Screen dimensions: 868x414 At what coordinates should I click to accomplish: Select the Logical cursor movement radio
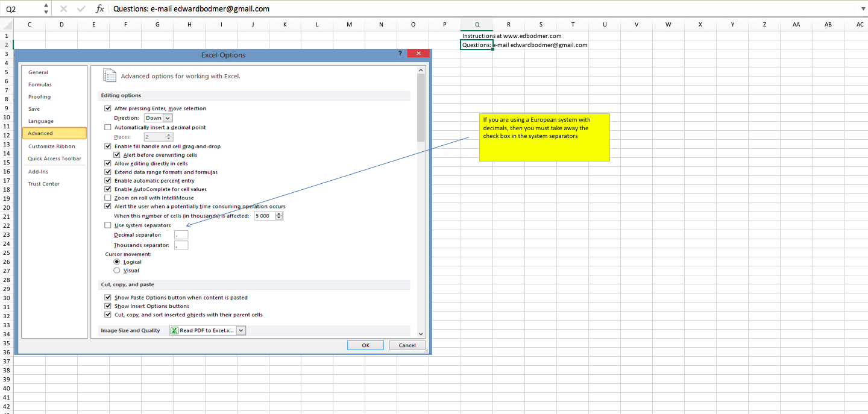click(x=117, y=262)
